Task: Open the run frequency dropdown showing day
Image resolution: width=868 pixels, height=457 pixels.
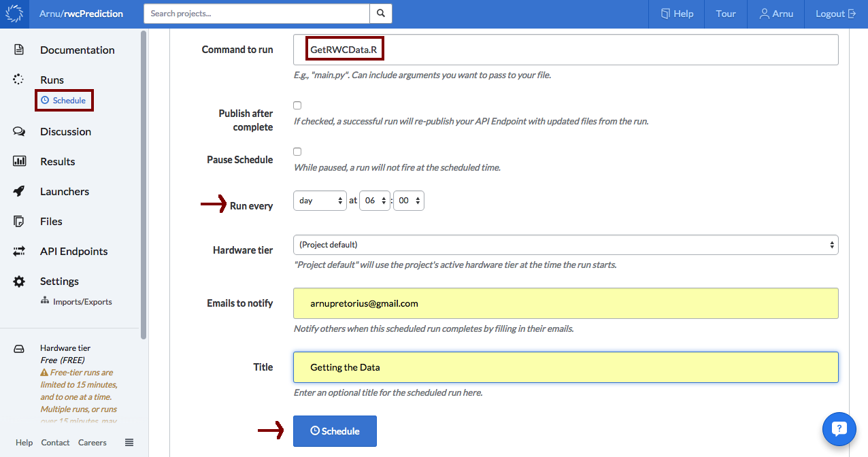Action: click(x=320, y=200)
